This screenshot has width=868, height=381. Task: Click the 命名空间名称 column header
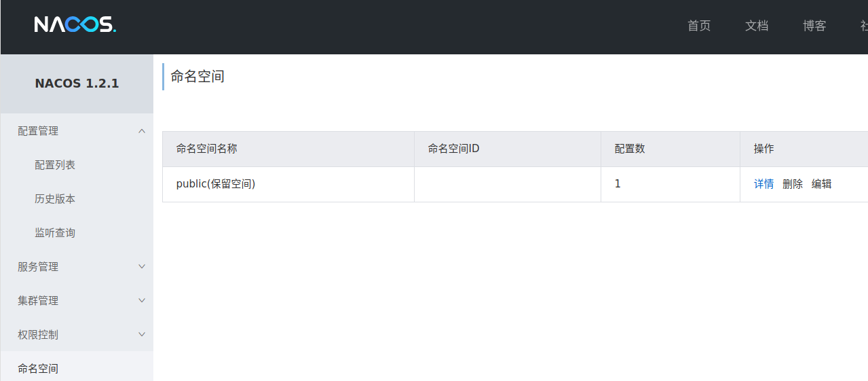pos(207,149)
